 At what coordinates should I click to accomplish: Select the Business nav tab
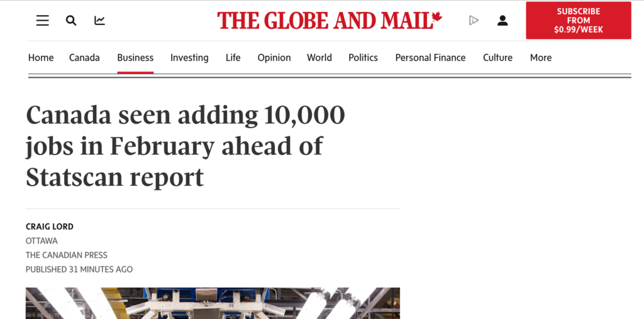tap(135, 58)
